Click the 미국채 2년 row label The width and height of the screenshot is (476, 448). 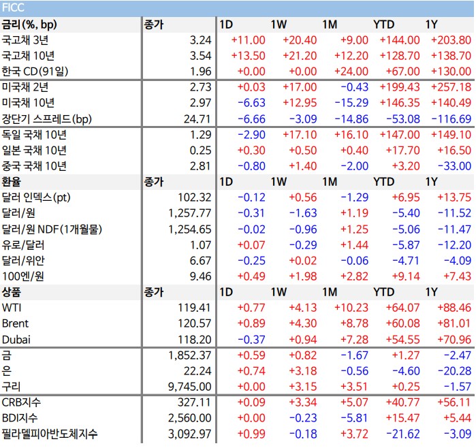(25, 87)
